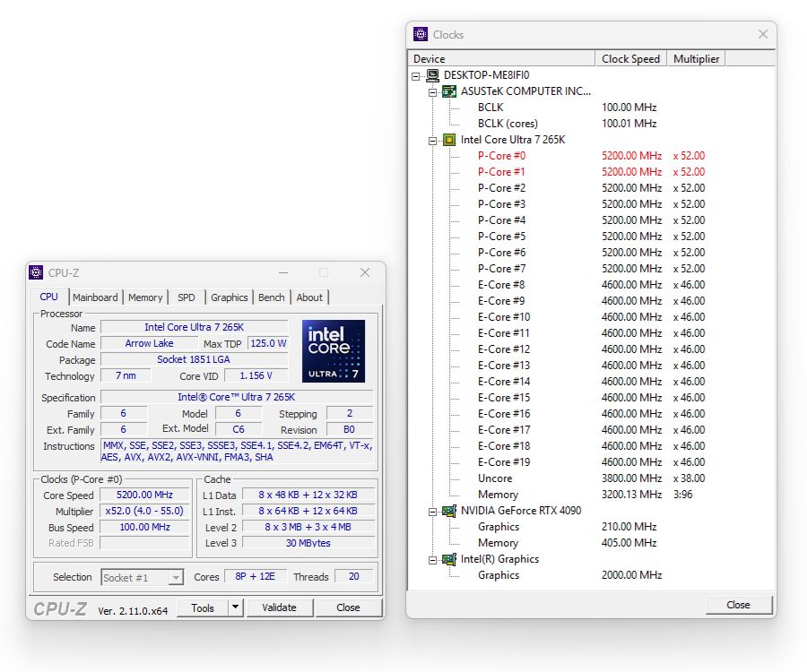Collapse the DESKTOP-ME8IFI0 tree node
Screen dimensions: 807x672
tap(416, 76)
